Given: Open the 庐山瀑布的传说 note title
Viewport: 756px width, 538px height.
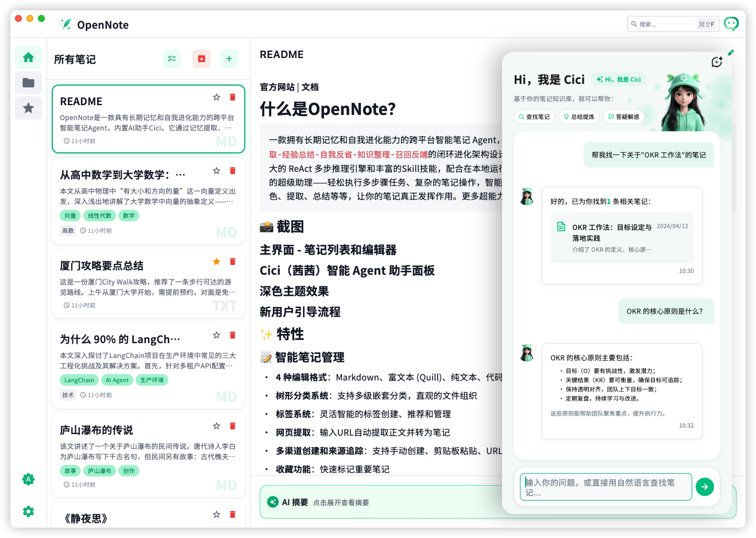Looking at the screenshot, I should click(97, 430).
